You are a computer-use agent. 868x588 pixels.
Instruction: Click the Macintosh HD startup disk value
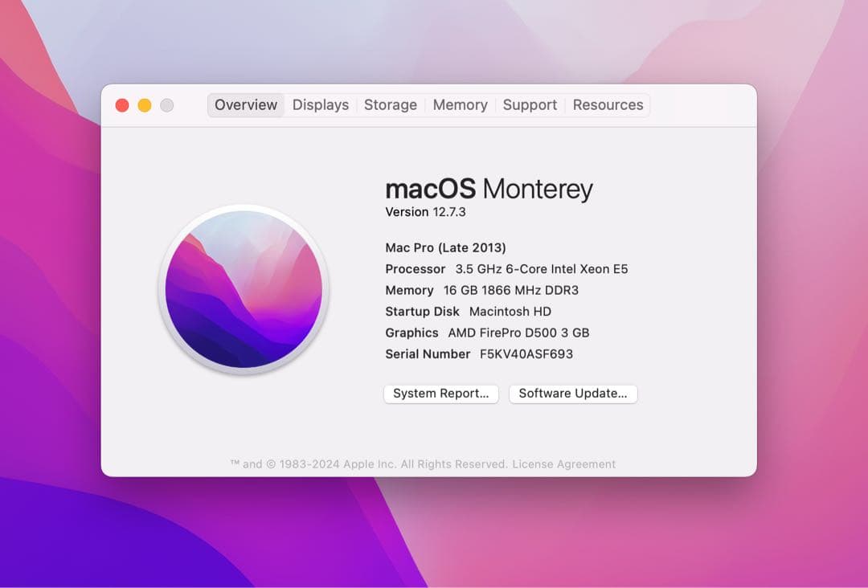pos(510,312)
